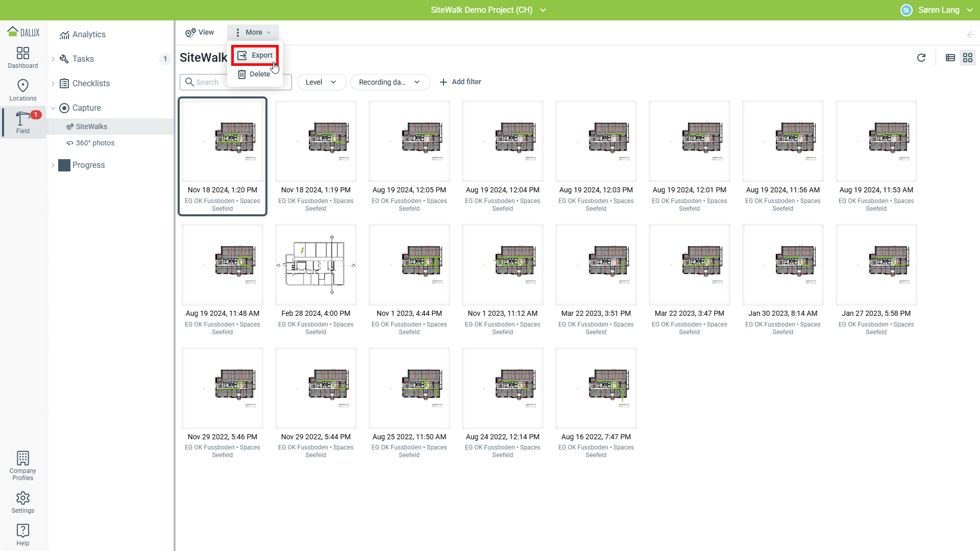
Task: Click the Dalux home logo
Action: click(23, 32)
